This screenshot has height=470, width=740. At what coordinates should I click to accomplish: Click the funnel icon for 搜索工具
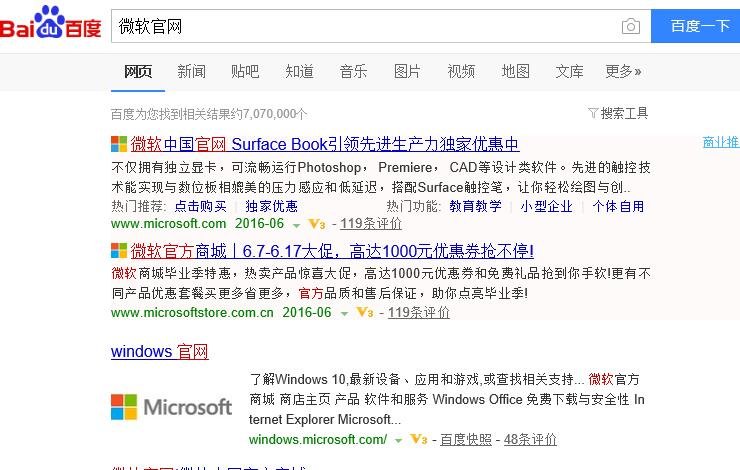pyautogui.click(x=593, y=113)
